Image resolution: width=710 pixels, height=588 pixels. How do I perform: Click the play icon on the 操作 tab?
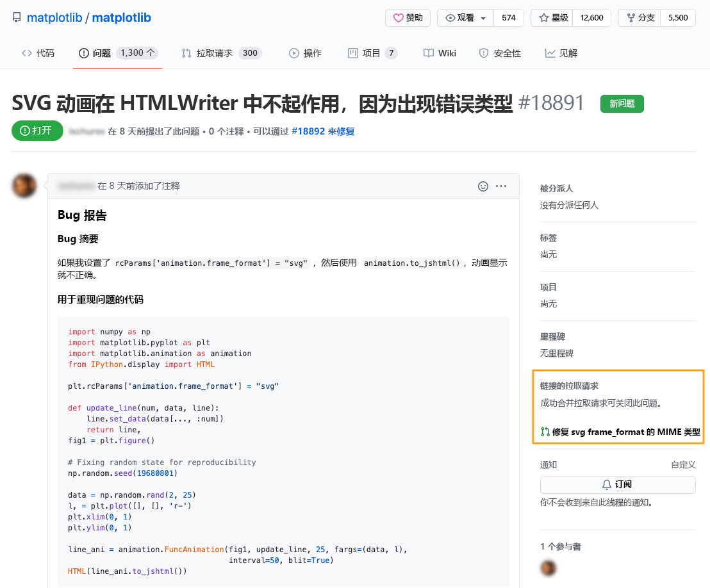[293, 53]
